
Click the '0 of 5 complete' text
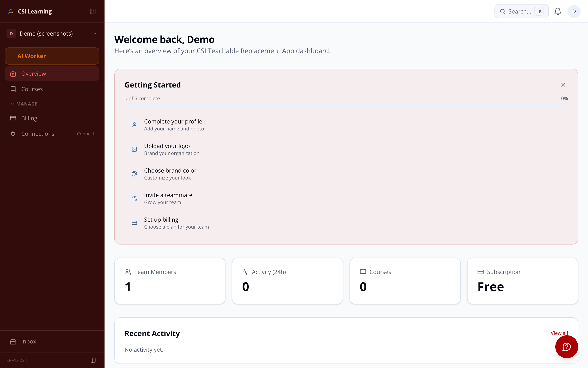[x=142, y=99]
